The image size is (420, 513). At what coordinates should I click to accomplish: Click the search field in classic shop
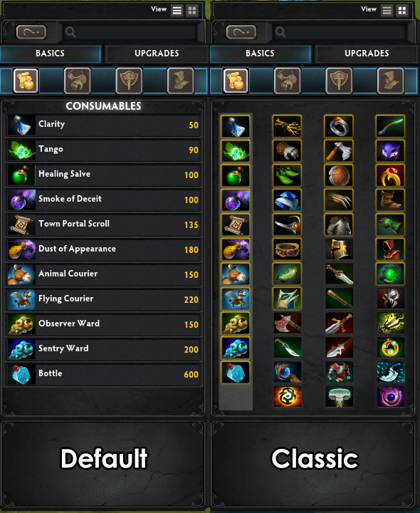[x=340, y=32]
